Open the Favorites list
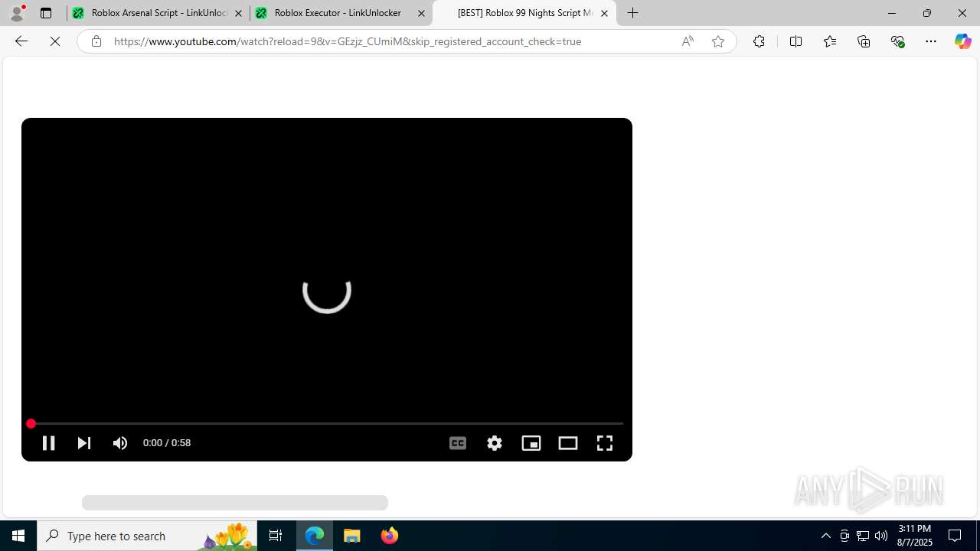The width and height of the screenshot is (980, 551). tap(830, 41)
